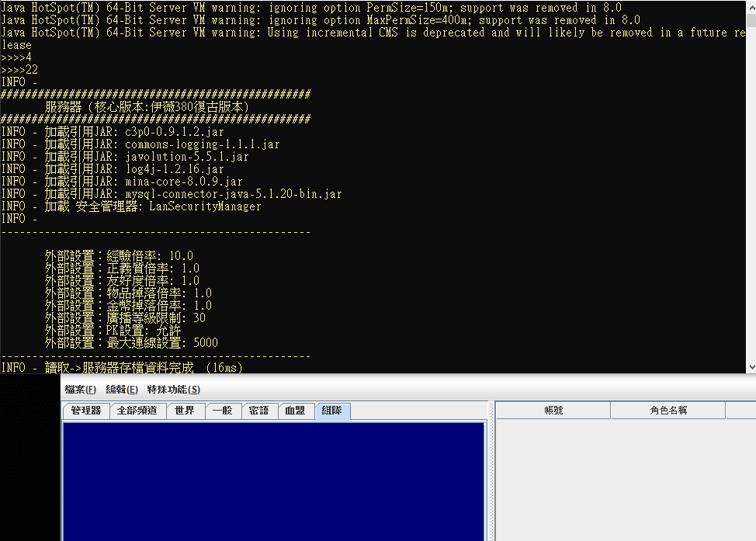Click the mina-core-8.0.9.jar line
The height and width of the screenshot is (541, 756).
point(122,182)
